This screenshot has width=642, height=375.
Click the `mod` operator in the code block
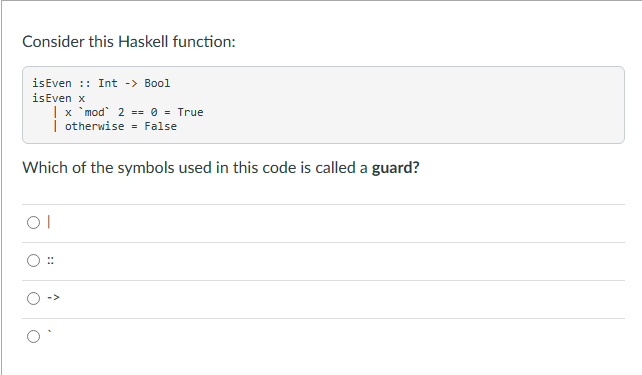pyautogui.click(x=95, y=112)
